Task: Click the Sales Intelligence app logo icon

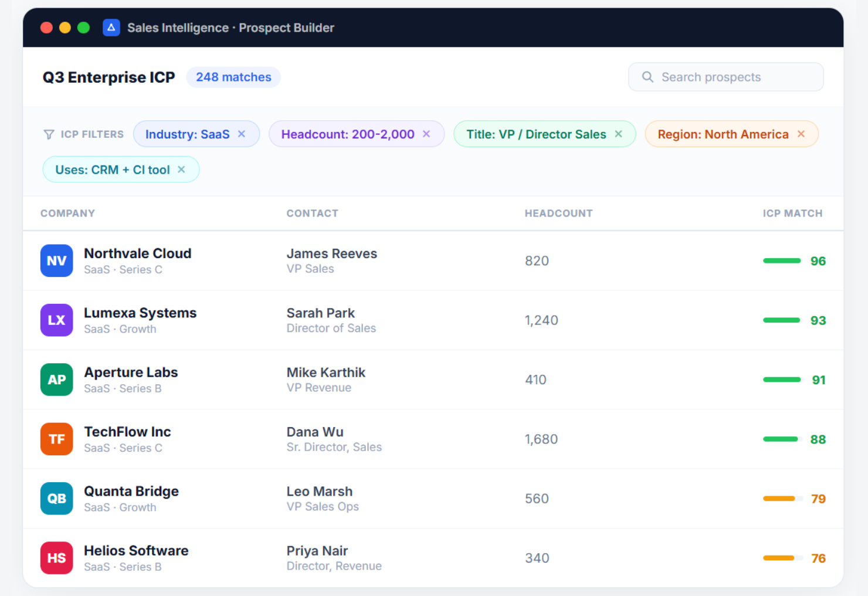Action: tap(111, 28)
